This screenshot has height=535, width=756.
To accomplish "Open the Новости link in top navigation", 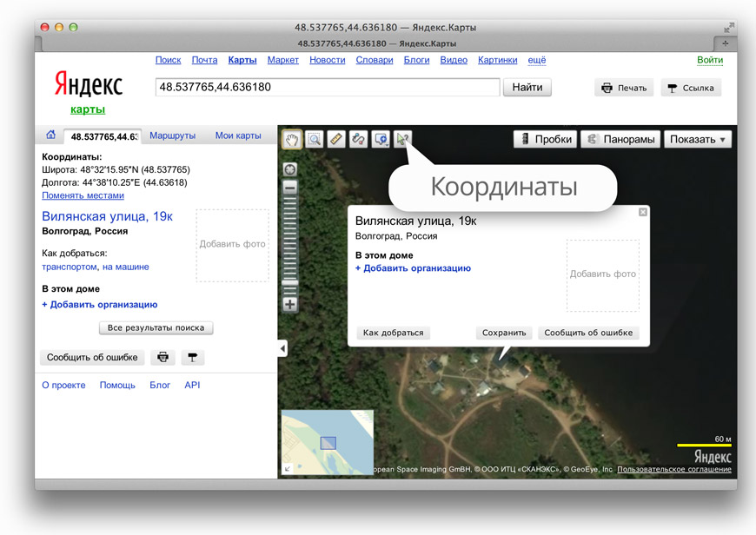I will pos(328,60).
